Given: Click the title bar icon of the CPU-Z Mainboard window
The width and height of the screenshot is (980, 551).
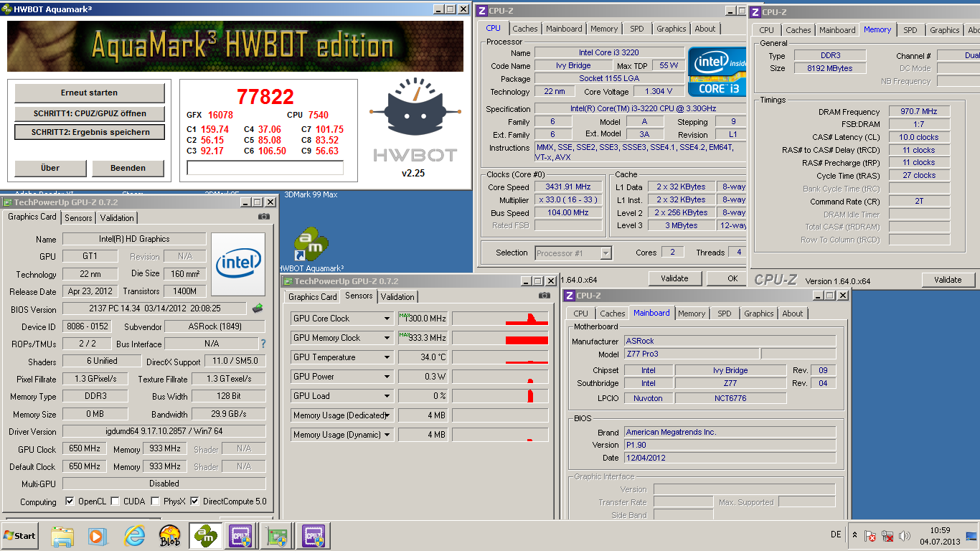Looking at the screenshot, I should coord(569,296).
